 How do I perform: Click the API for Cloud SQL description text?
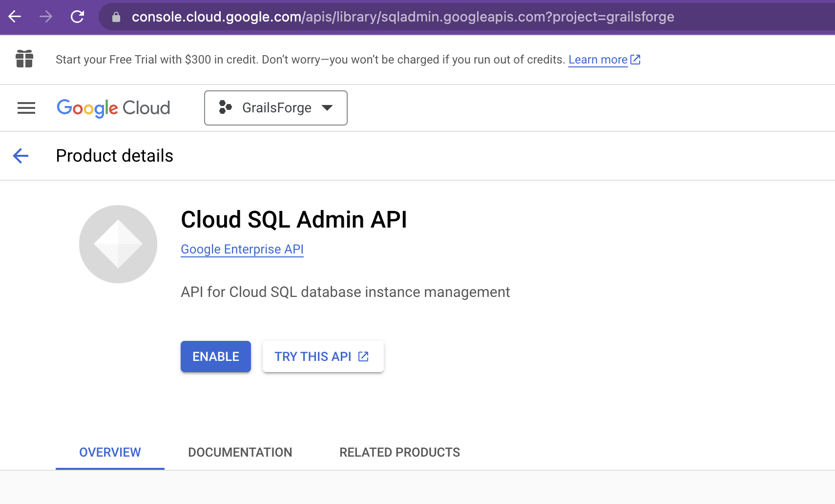345,292
